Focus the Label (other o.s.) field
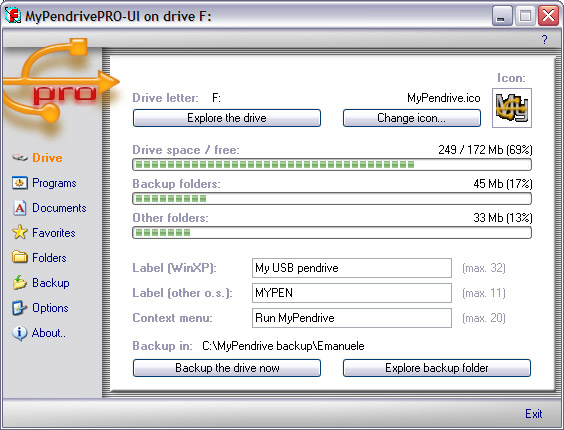564x430 pixels. point(352,293)
